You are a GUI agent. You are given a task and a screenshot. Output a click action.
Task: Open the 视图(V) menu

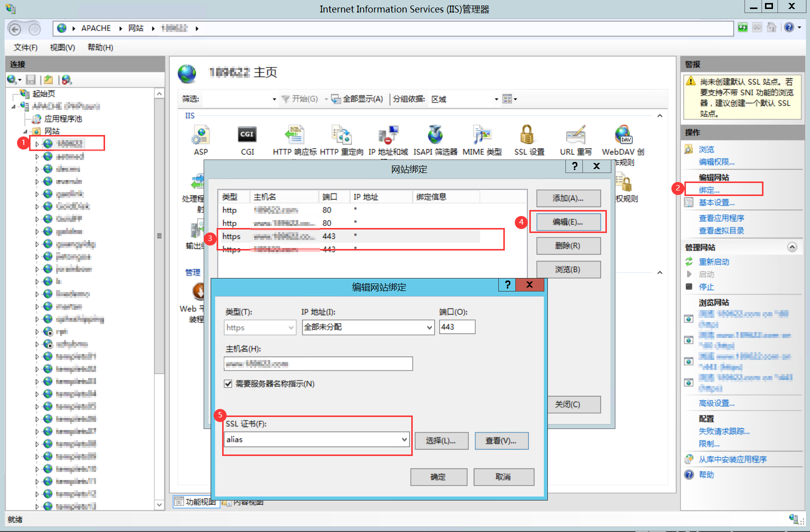pyautogui.click(x=63, y=47)
